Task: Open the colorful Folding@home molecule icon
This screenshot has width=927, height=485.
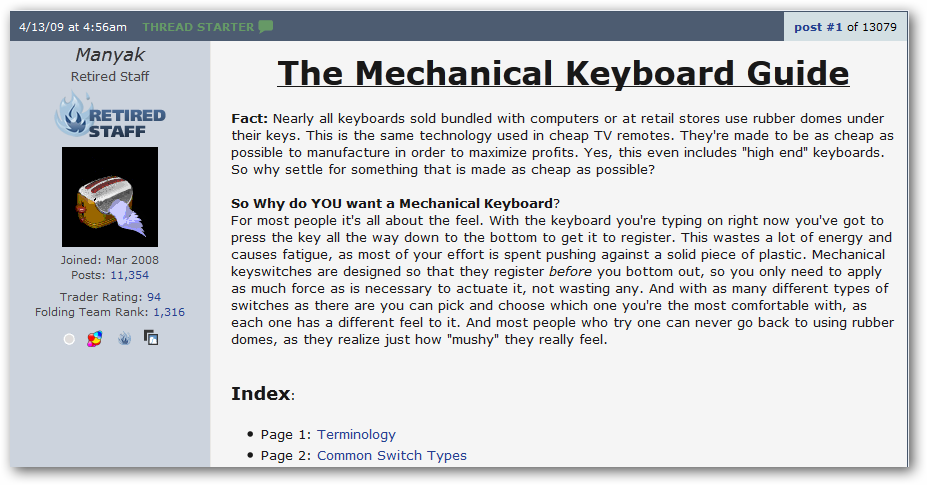Action: click(95, 338)
